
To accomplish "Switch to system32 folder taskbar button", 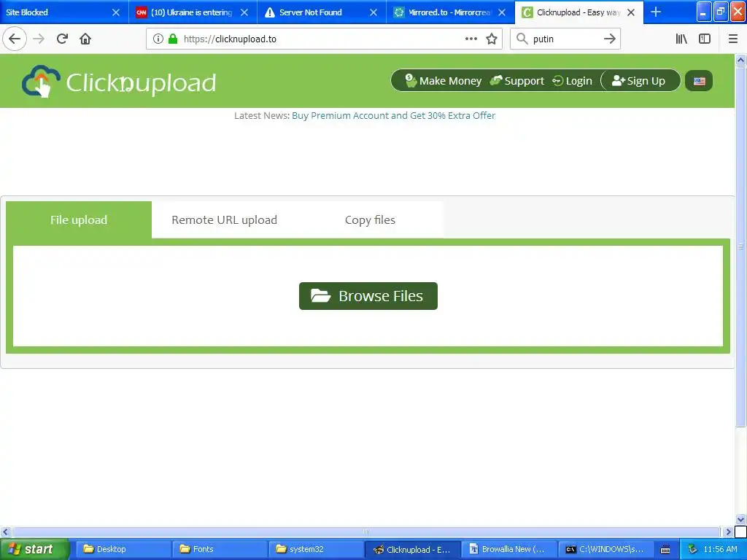I will coord(315,549).
